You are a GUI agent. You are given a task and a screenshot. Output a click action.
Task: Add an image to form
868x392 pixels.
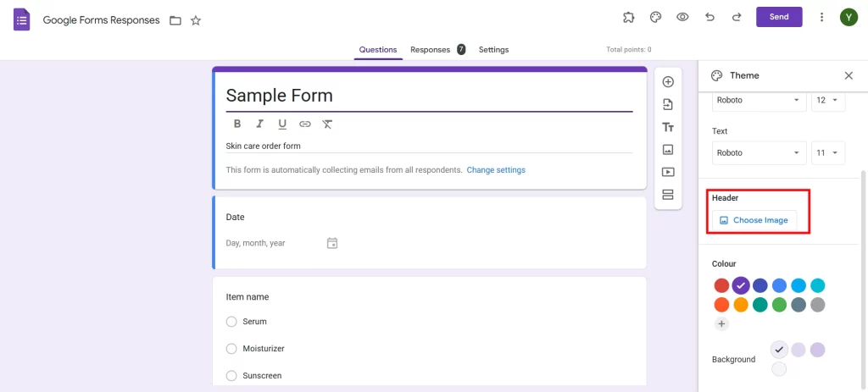tap(668, 149)
